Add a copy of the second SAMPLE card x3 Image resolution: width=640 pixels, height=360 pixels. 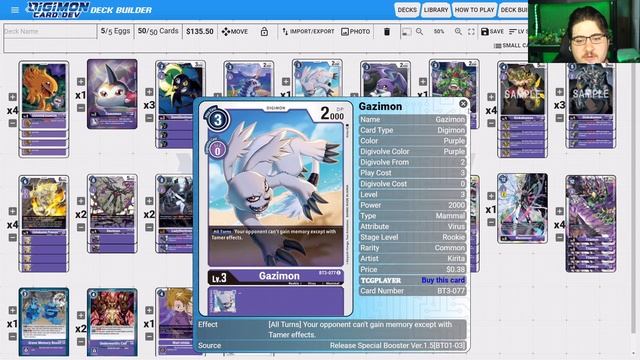[560, 92]
